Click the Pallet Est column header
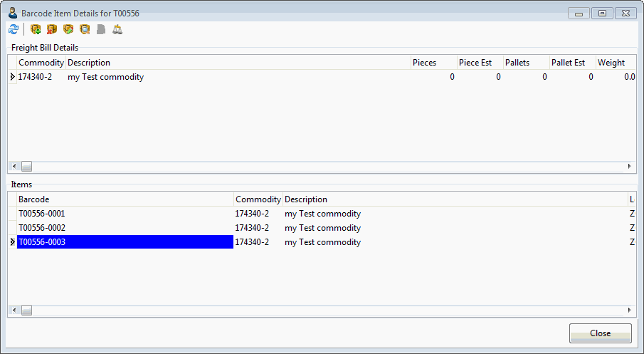Image resolution: width=644 pixels, height=354 pixels. point(573,63)
